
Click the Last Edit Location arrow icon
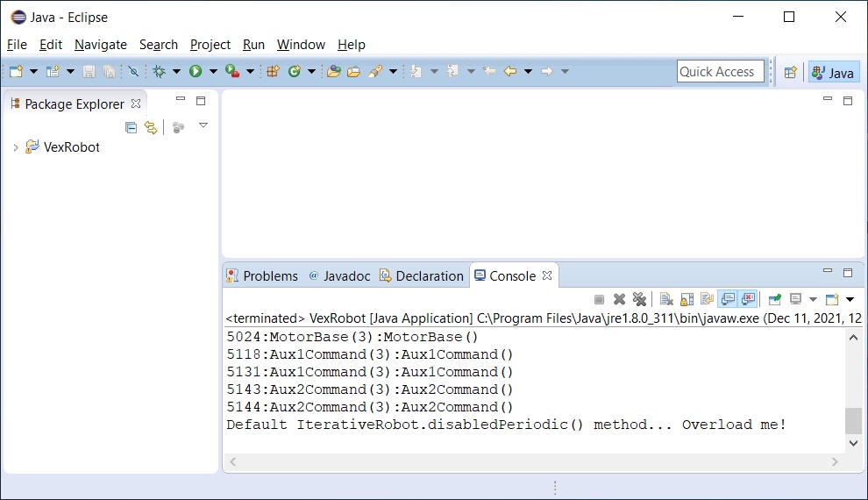point(489,71)
